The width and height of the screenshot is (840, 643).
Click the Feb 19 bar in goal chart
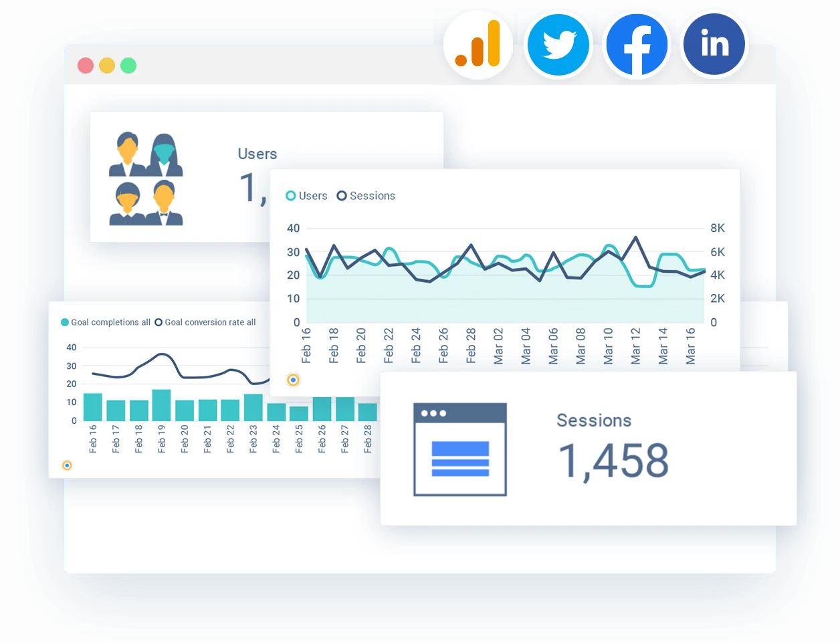pos(161,405)
